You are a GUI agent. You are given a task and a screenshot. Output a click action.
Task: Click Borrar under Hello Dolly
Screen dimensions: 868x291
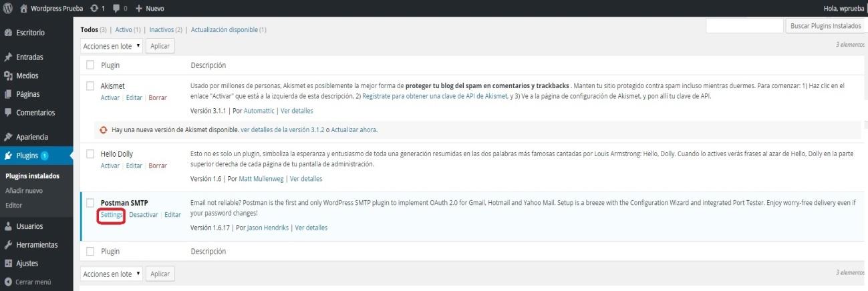pos(158,166)
